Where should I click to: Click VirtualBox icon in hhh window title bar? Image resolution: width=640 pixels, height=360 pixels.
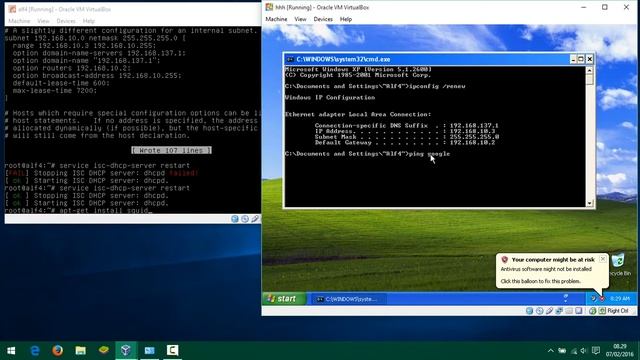(x=269, y=7)
